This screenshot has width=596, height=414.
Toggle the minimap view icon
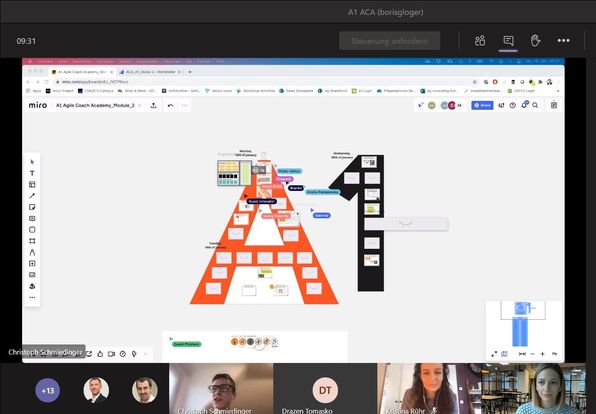pos(504,354)
